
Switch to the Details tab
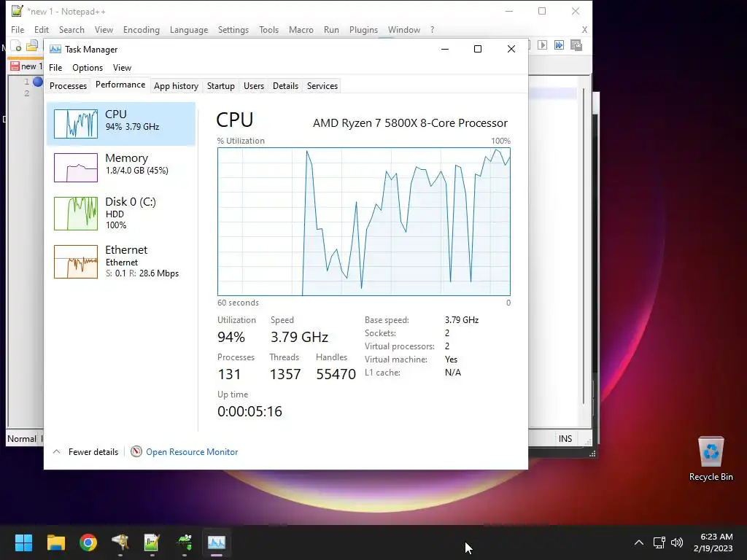pyautogui.click(x=285, y=86)
